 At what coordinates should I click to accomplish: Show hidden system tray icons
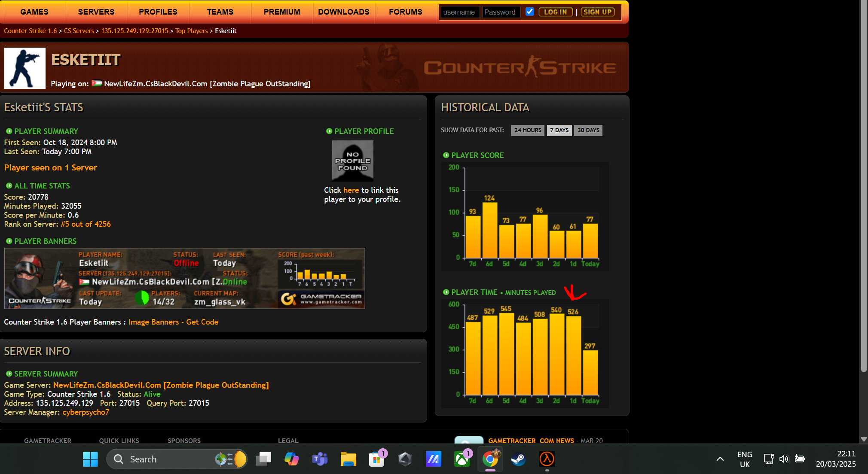pos(720,459)
